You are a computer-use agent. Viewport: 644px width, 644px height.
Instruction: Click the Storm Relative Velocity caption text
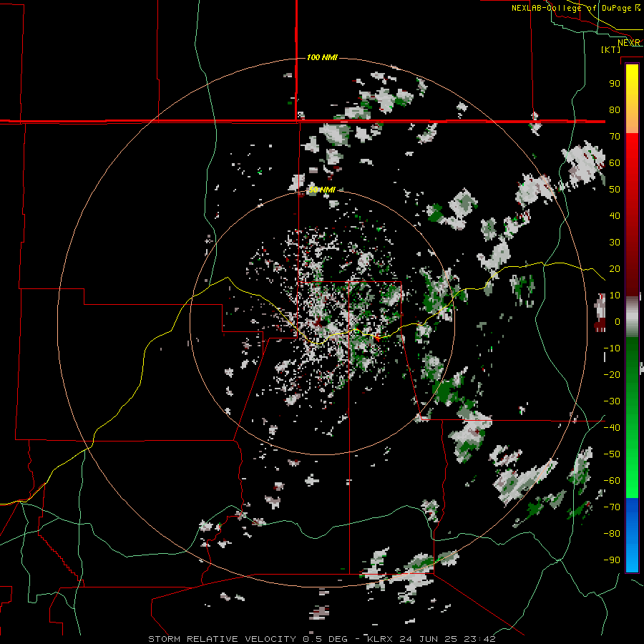[321, 639]
